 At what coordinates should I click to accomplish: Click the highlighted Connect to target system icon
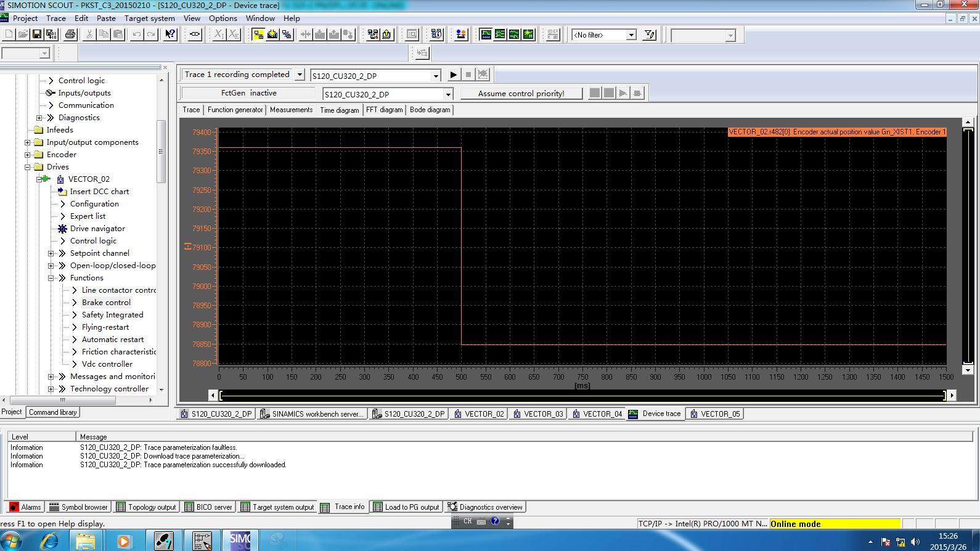tap(258, 35)
